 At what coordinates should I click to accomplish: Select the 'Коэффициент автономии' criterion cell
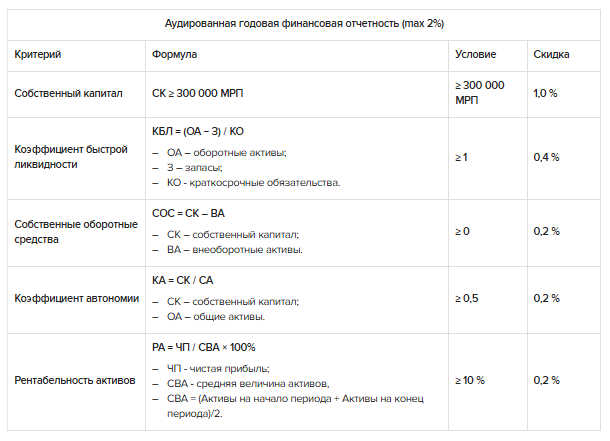point(74,298)
